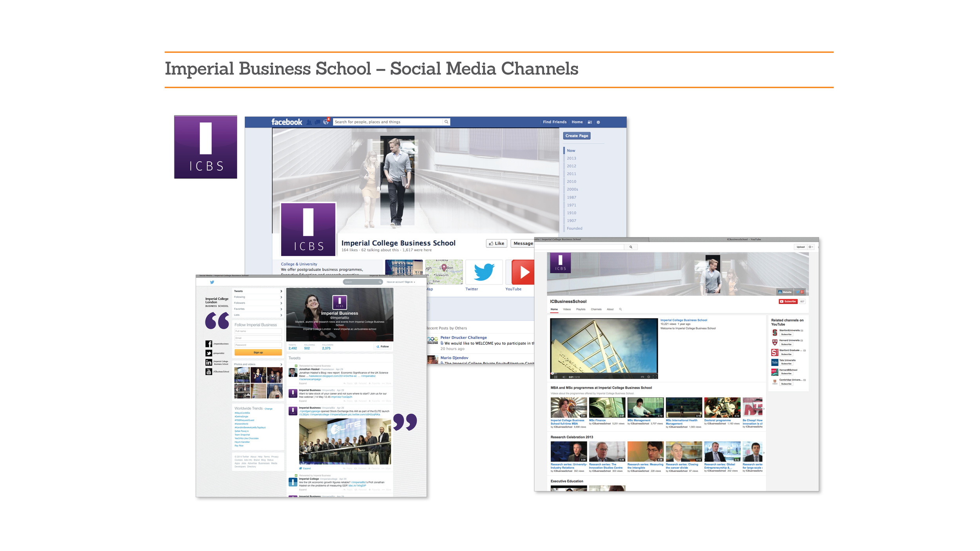Click the Yale University channel logo
The width and height of the screenshot is (980, 551).
tap(775, 362)
